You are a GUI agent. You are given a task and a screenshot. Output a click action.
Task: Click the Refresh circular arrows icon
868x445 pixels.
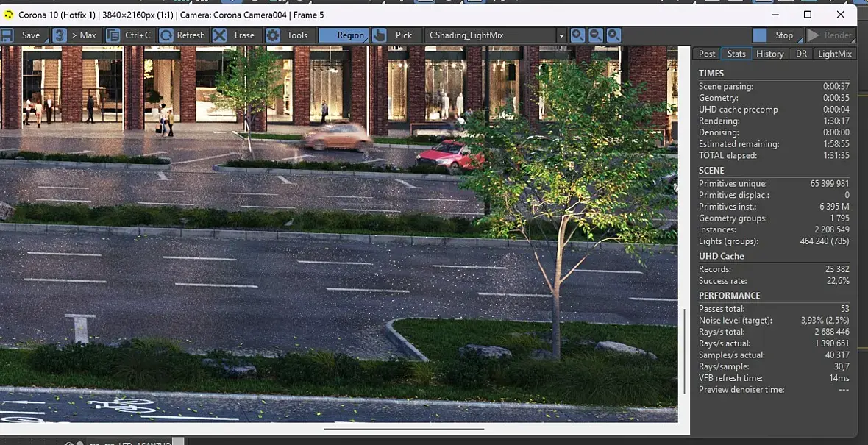point(166,35)
